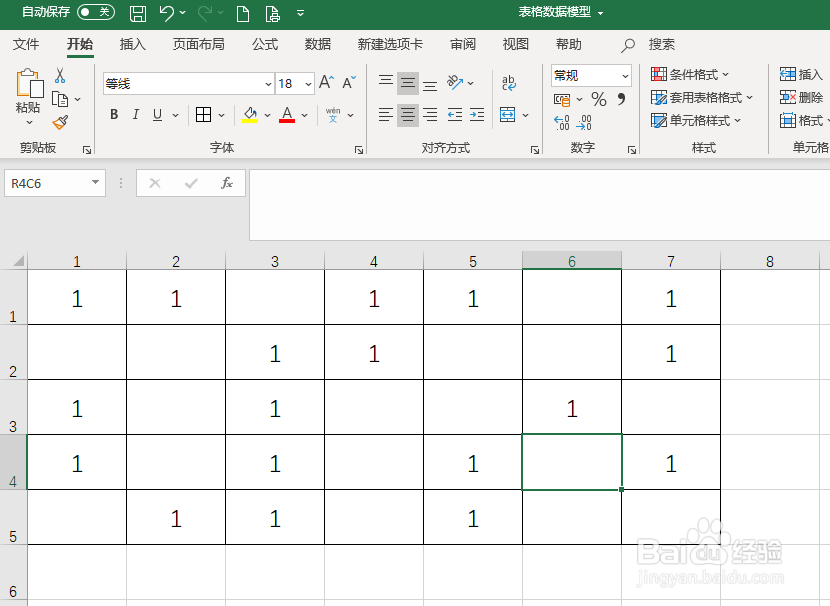Click the Italic formatting icon

point(135,115)
